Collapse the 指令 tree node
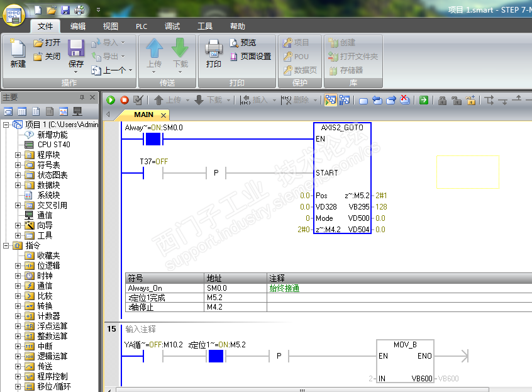The height and width of the screenshot is (392, 532). (x=6, y=246)
